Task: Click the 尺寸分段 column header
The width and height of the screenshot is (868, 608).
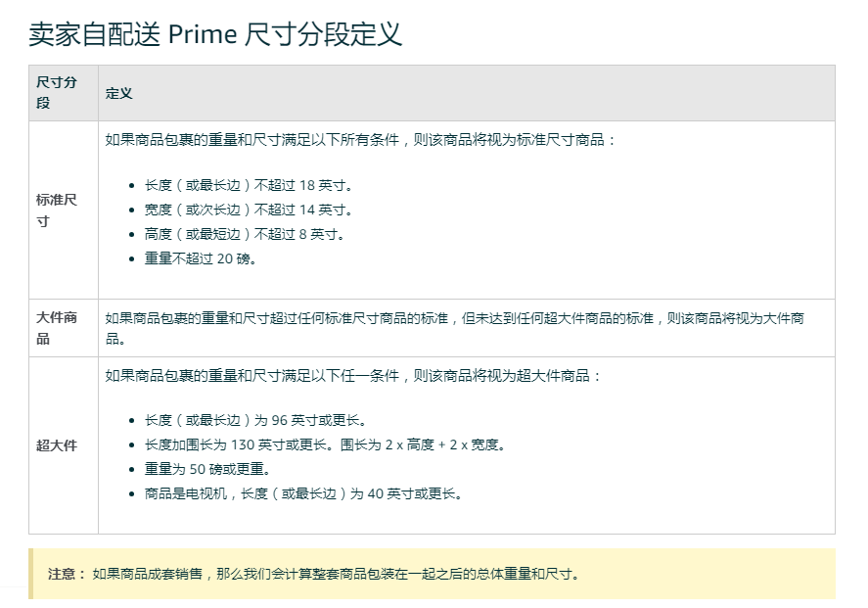Action: click(57, 92)
